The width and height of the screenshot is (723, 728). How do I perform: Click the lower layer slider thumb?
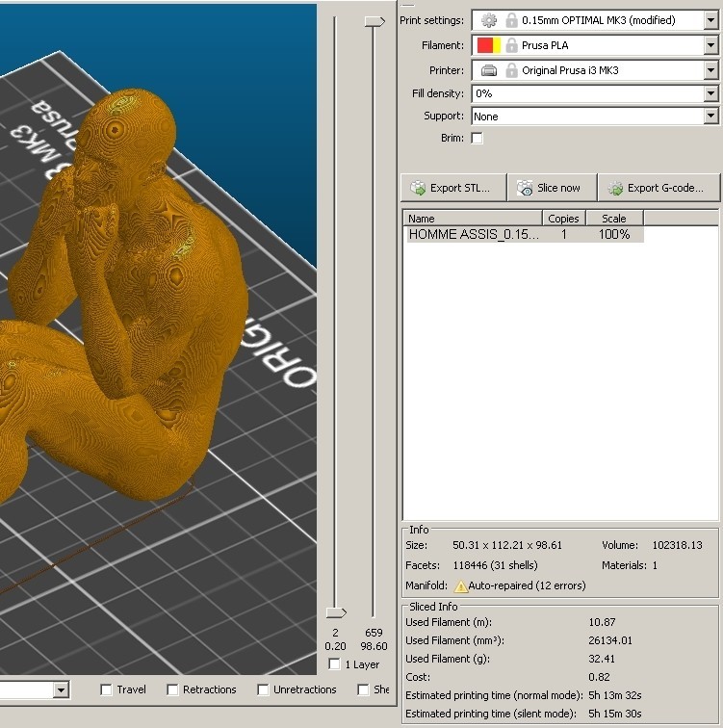coord(336,612)
